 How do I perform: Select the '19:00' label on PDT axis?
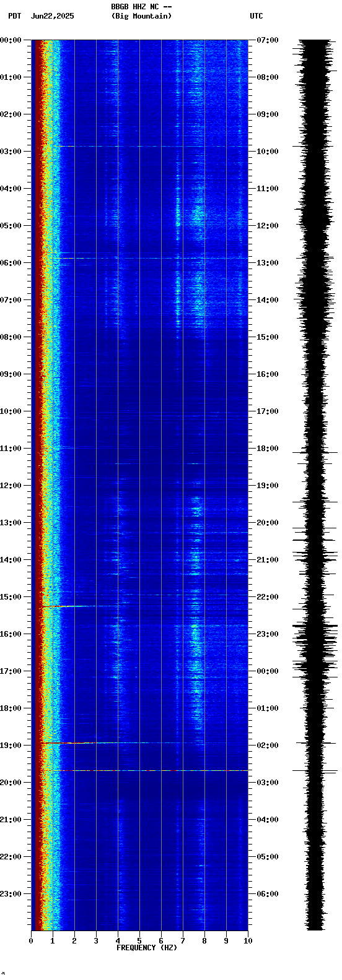click(x=11, y=746)
